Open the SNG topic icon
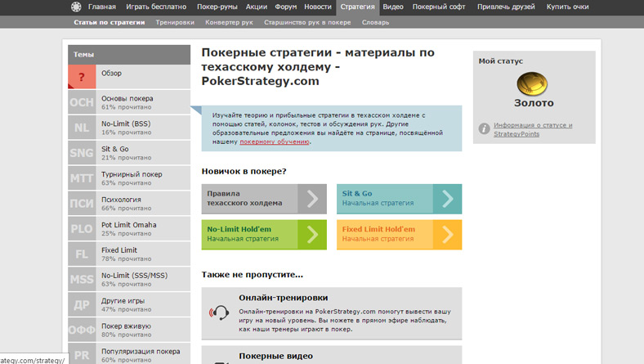 (82, 153)
